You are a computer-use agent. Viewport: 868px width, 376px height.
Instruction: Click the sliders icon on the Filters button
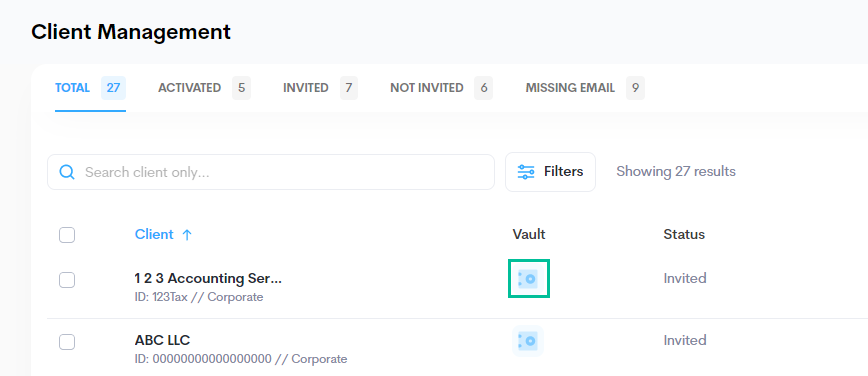526,172
